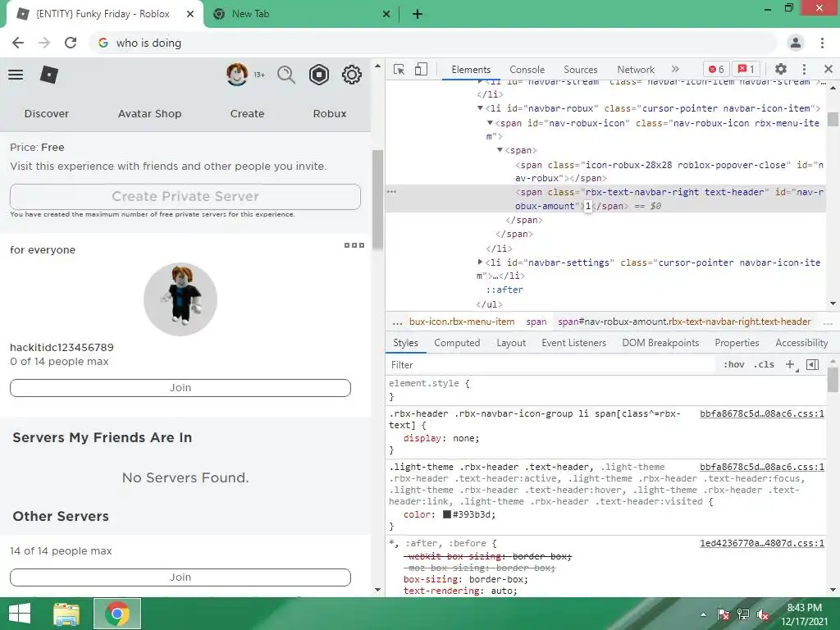The image size is (840, 630).
Task: Open DevTools customize three-dot menu
Action: click(x=804, y=69)
